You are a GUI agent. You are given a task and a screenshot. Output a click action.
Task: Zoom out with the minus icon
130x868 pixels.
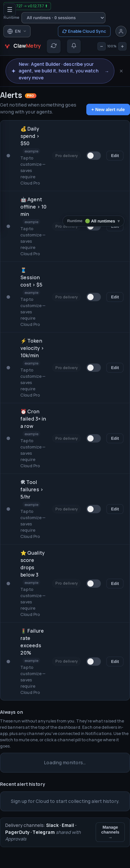(101, 46)
